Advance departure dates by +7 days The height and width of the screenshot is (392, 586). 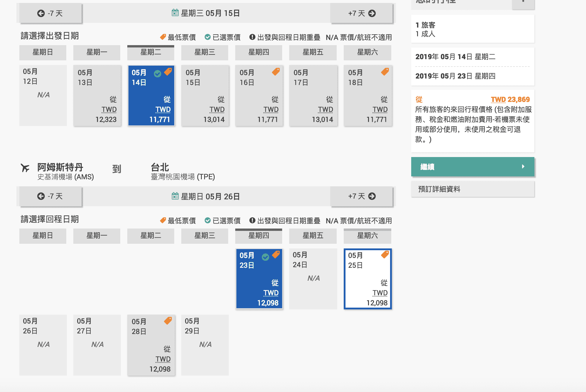(x=361, y=13)
